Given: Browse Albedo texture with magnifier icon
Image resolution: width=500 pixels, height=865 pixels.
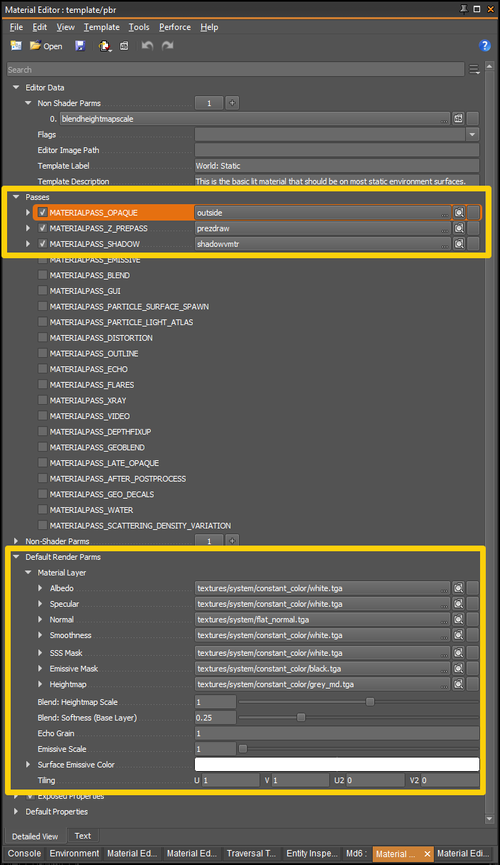Looking at the screenshot, I should [459, 588].
